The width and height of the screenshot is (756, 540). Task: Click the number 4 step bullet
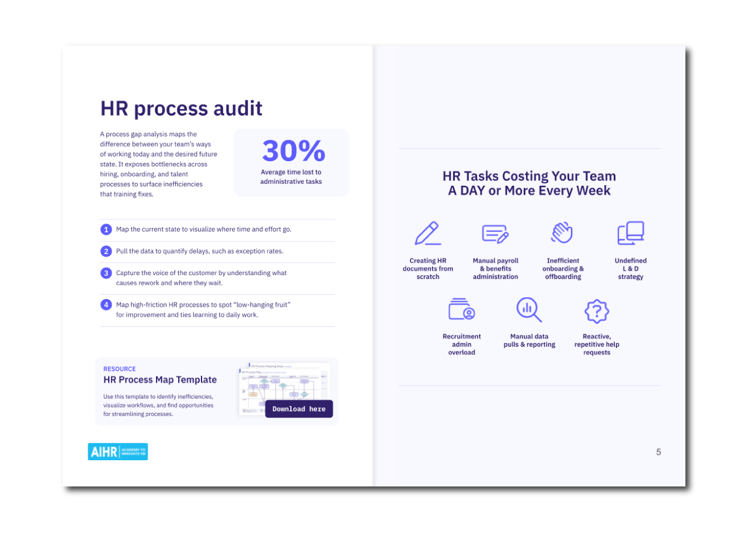(106, 305)
